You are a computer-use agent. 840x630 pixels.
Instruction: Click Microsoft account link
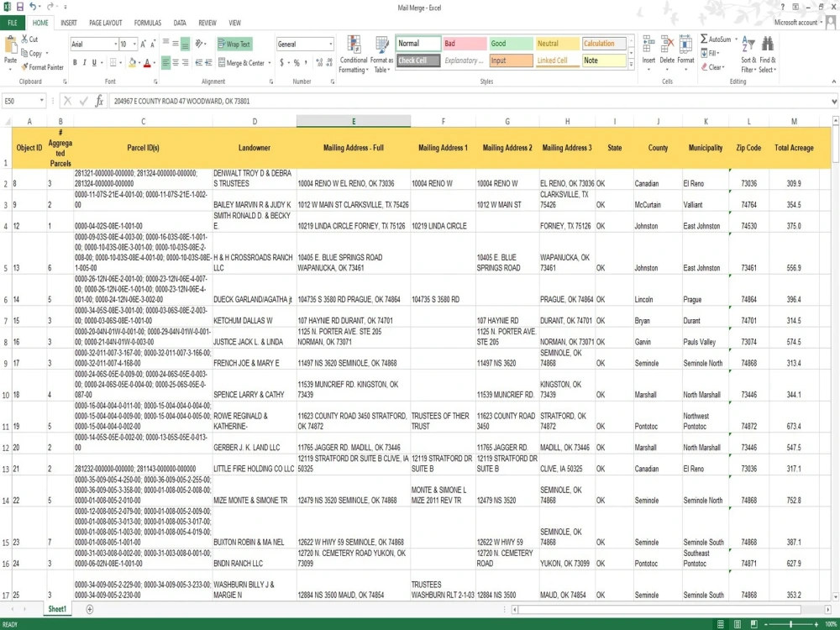[796, 23]
